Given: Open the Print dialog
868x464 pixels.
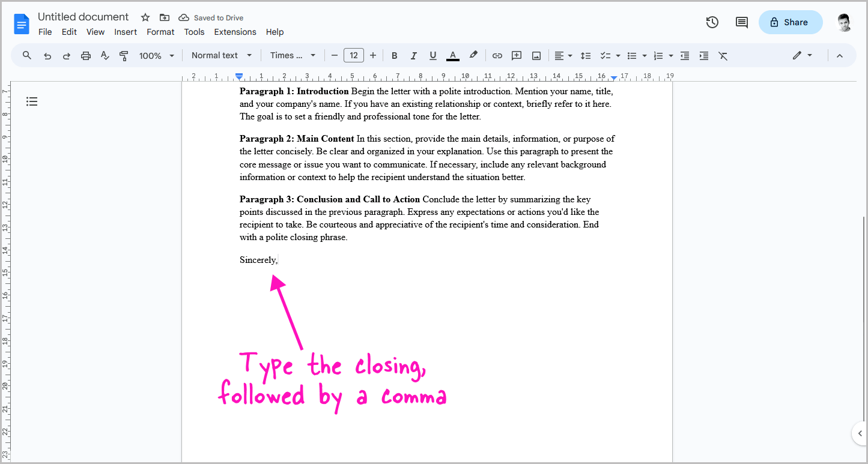Looking at the screenshot, I should pos(85,55).
